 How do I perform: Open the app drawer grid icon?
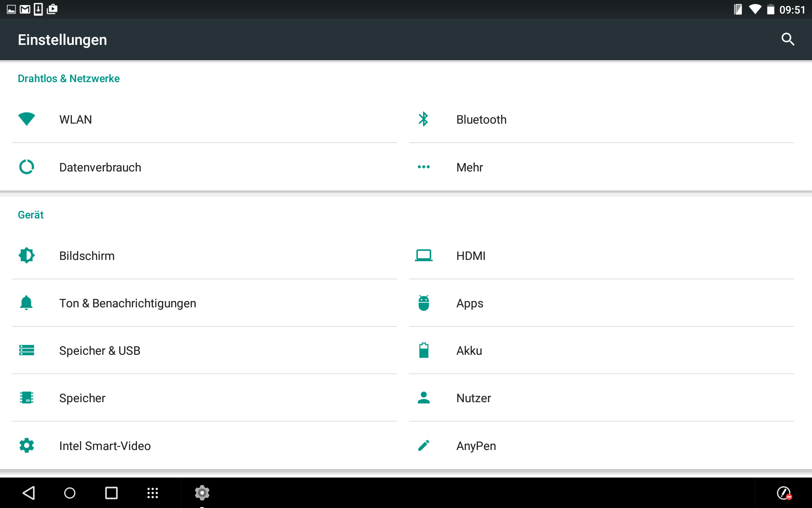tap(153, 493)
